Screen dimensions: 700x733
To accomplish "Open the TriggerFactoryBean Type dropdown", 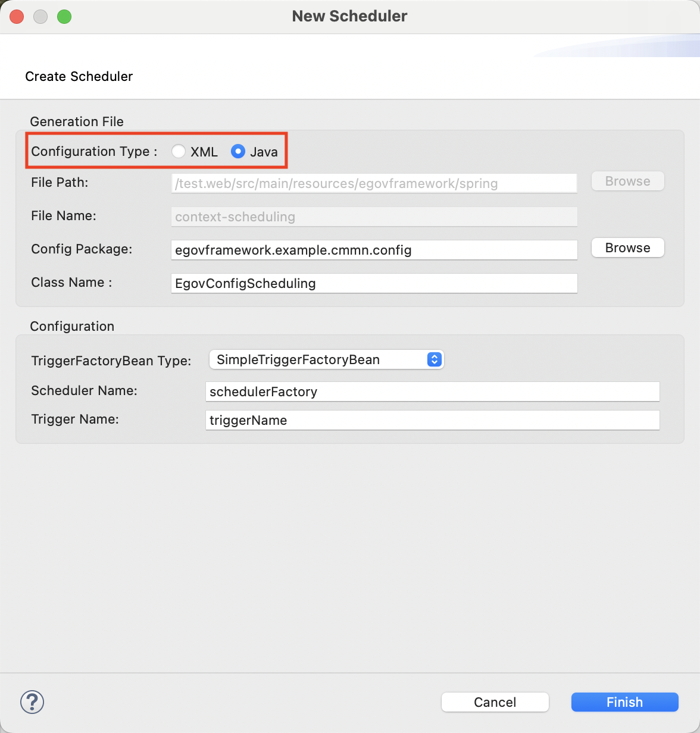I will point(326,359).
